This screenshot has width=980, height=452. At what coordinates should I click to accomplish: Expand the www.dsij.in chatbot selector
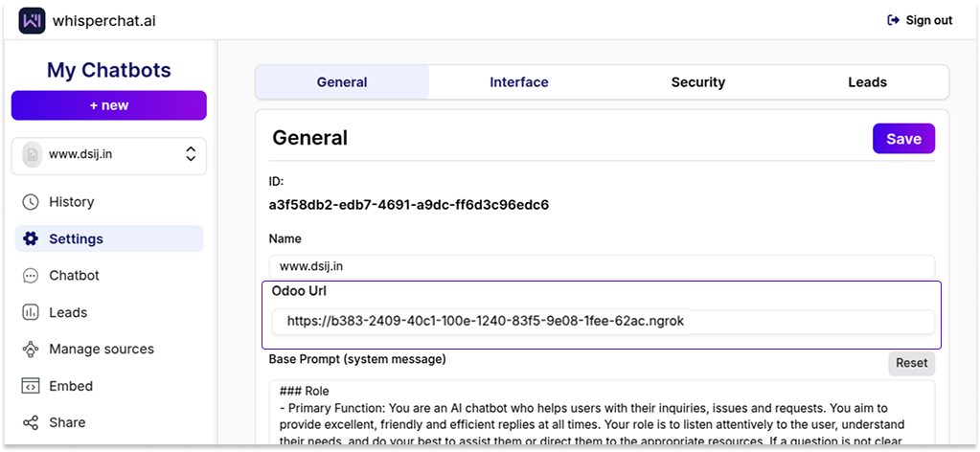[x=109, y=156]
